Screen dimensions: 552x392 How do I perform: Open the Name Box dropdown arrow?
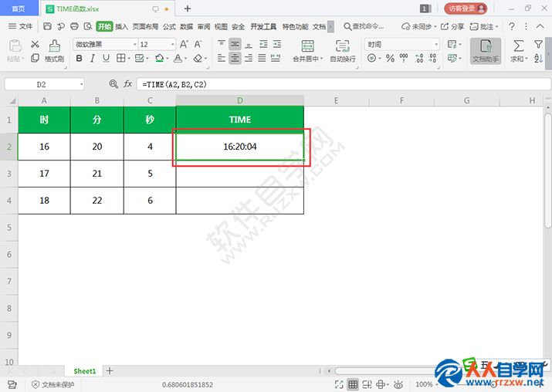coord(81,84)
